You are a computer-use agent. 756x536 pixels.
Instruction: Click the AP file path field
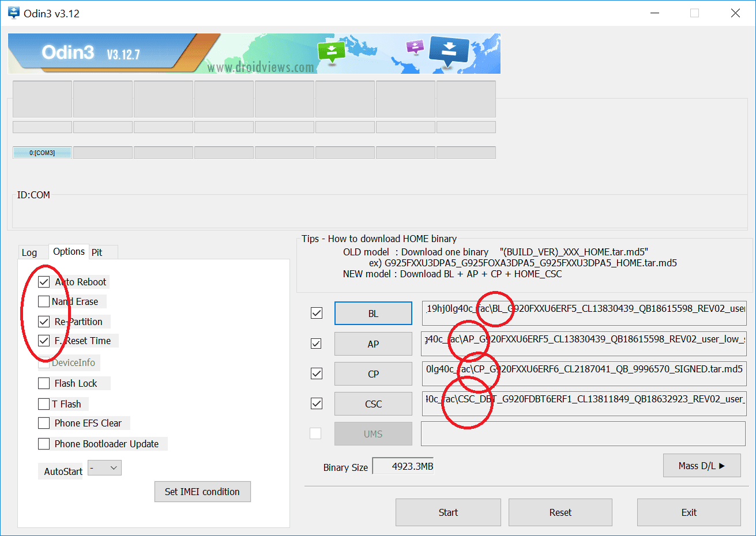pyautogui.click(x=584, y=344)
